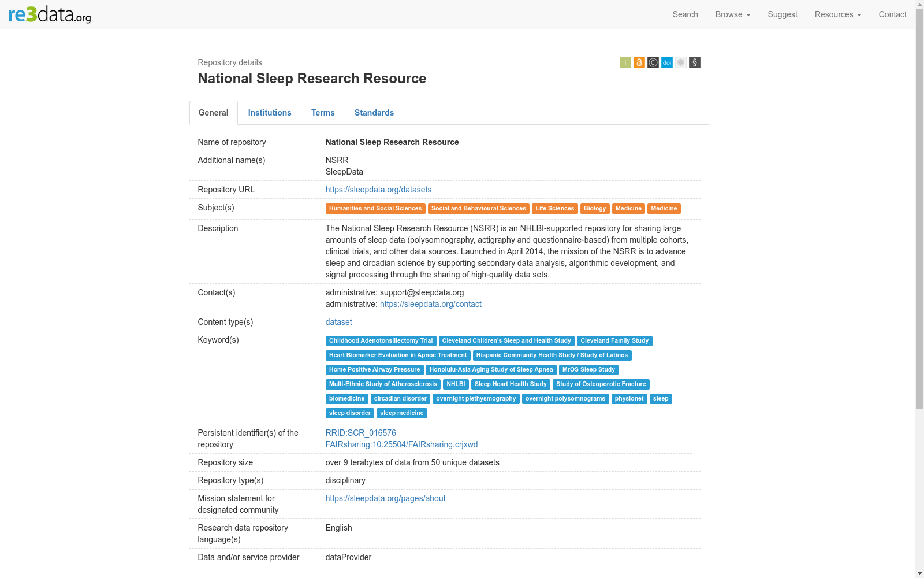Click the repository size value text
The image size is (924, 578).
[412, 462]
